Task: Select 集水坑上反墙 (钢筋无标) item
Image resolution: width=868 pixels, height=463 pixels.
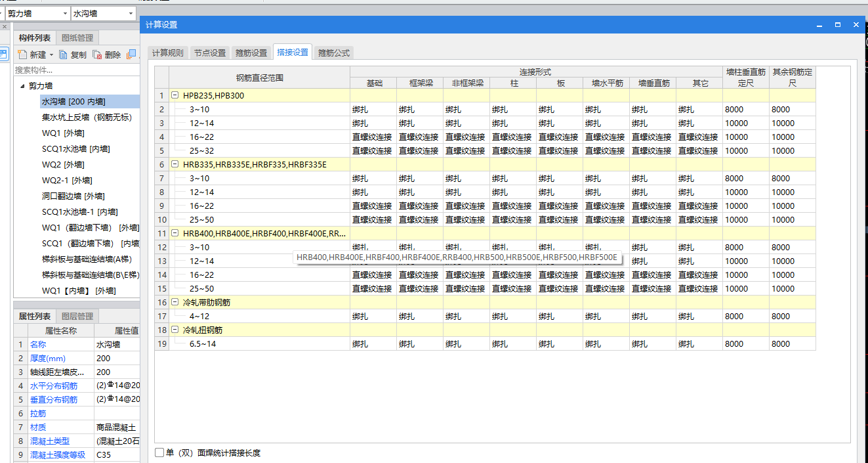Action: [x=87, y=118]
